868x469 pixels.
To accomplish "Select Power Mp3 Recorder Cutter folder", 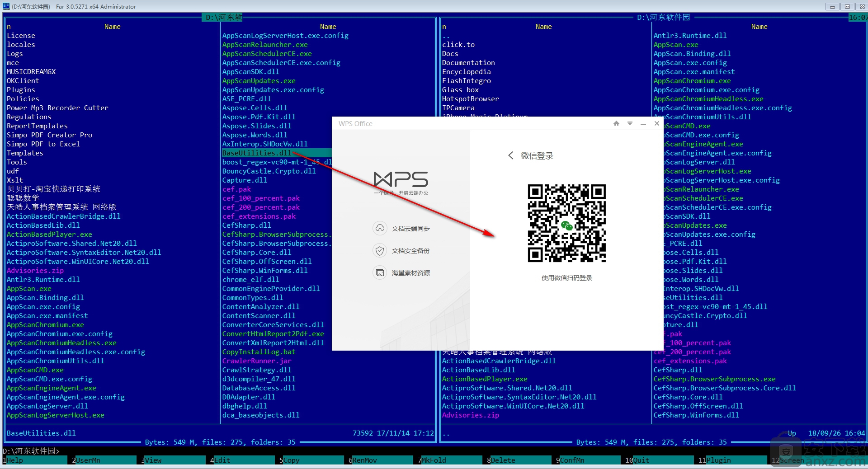I will [x=57, y=108].
